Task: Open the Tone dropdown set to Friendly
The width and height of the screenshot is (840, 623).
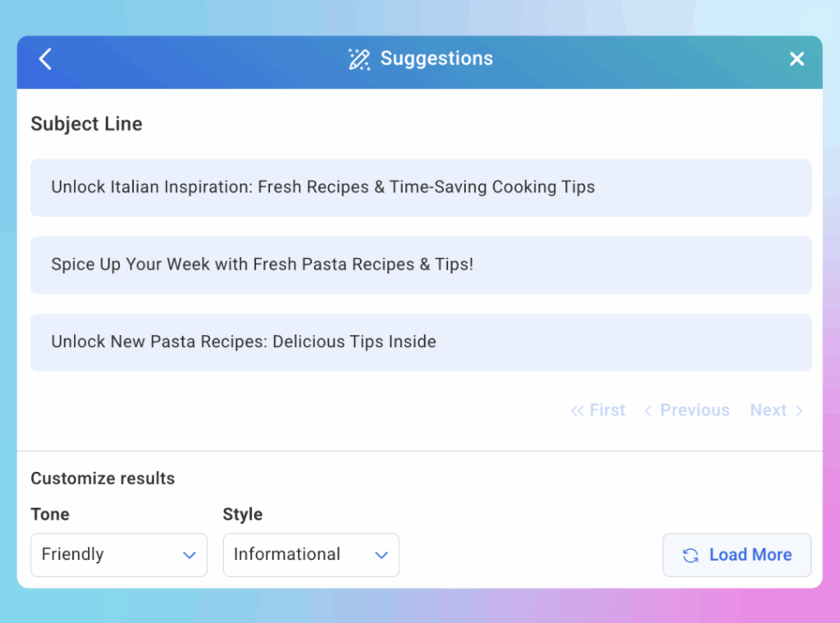Action: (x=119, y=555)
